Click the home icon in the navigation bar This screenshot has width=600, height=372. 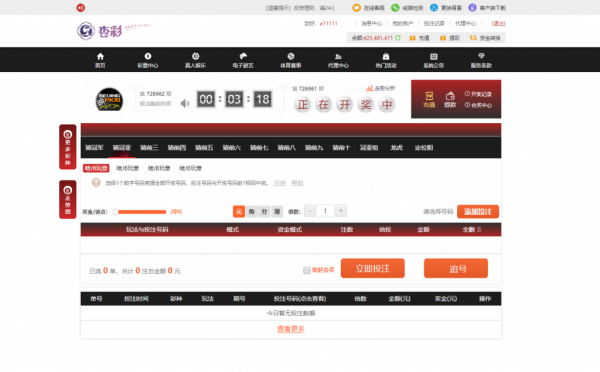pyautogui.click(x=100, y=56)
